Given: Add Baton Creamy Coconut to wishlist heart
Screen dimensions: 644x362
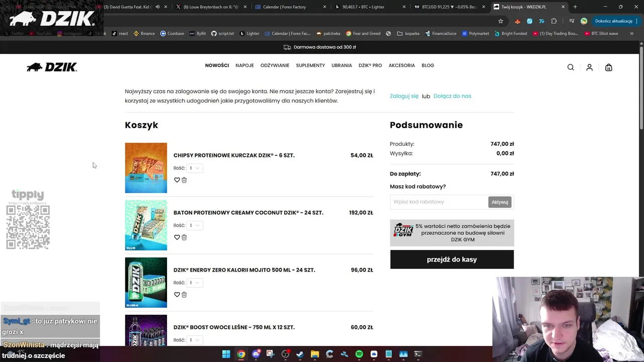Looking at the screenshot, I should [177, 237].
